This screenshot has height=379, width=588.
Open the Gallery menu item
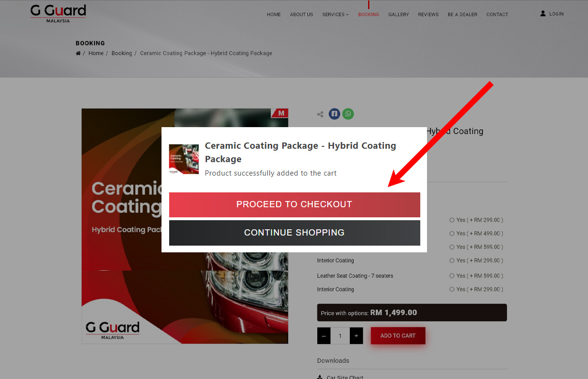[x=398, y=14]
